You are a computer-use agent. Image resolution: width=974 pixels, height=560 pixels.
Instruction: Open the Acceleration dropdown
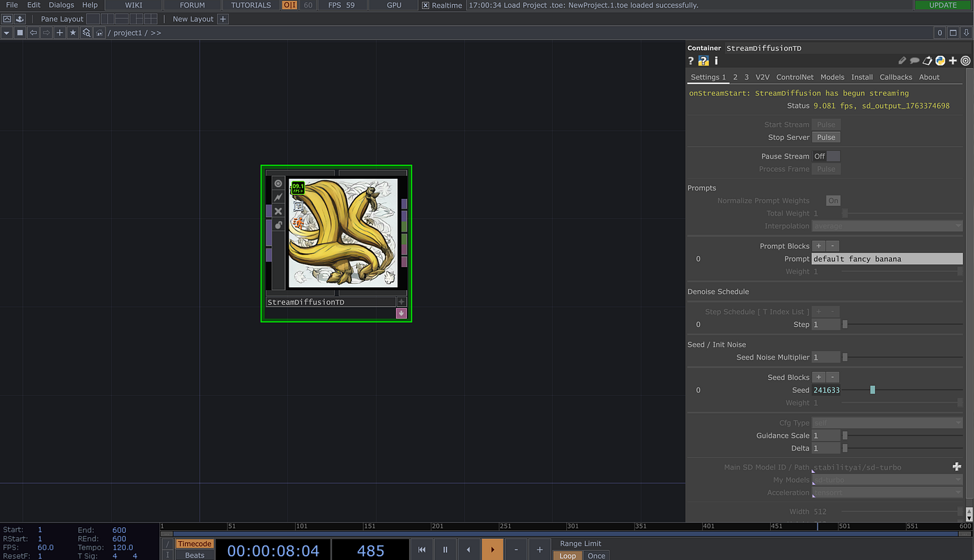[x=888, y=493]
